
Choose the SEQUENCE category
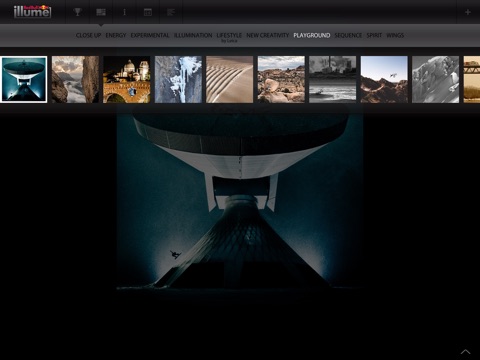pos(348,35)
